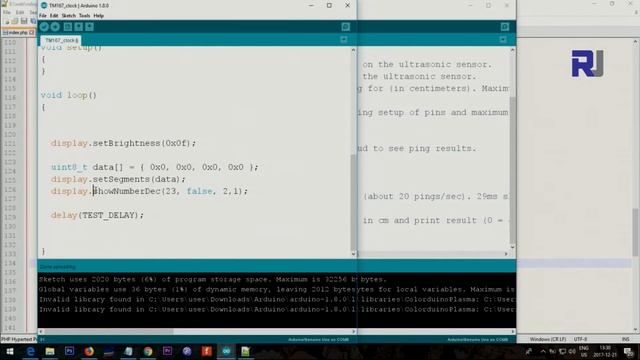Click the Windows Start button

click(10, 351)
